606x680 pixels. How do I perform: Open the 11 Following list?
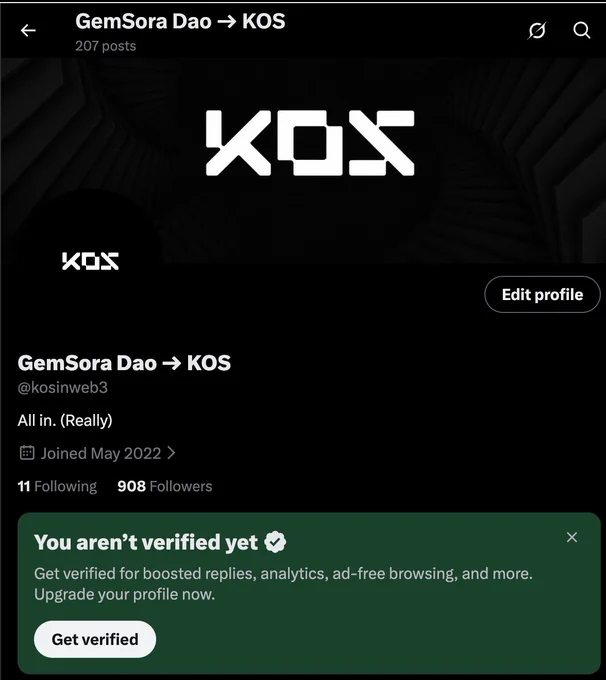coord(57,486)
